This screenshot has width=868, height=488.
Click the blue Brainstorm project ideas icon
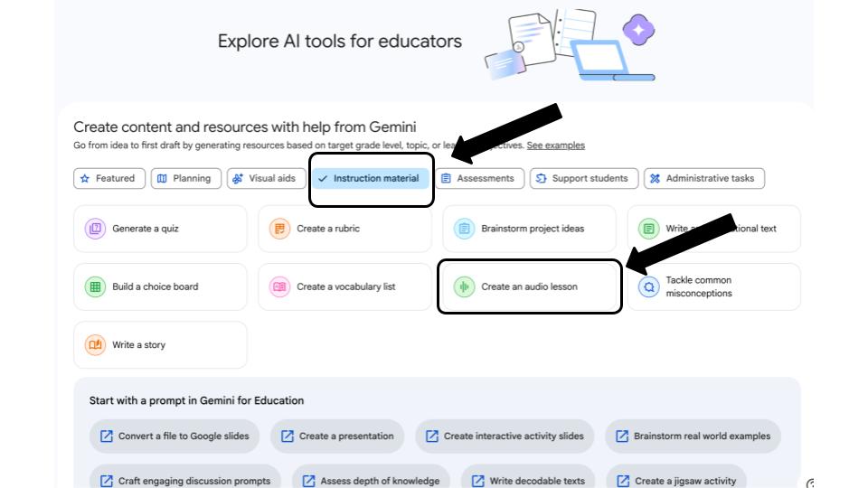coord(464,229)
